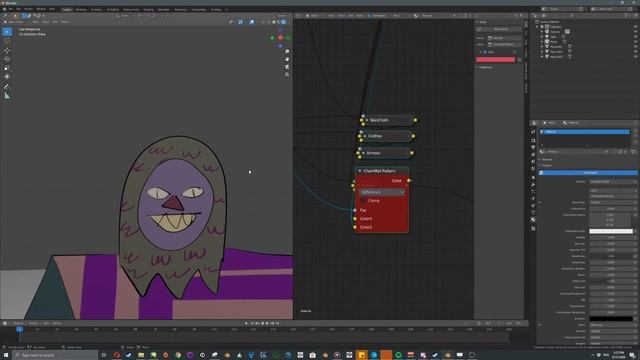Switch to the Modeling workspace tab
640x360 pixels.
point(81,9)
